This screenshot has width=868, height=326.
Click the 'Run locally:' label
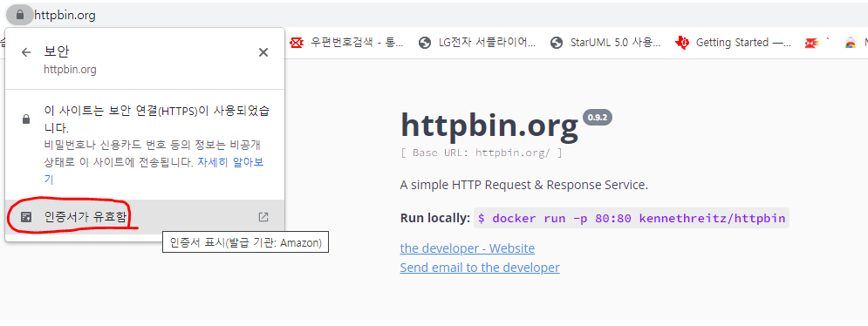(435, 218)
